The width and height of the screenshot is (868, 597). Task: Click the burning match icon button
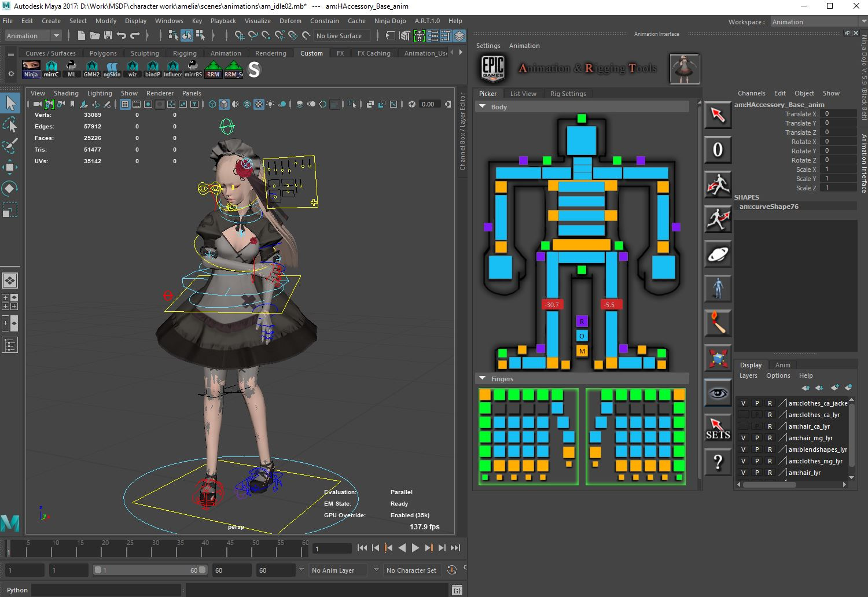[x=718, y=323]
